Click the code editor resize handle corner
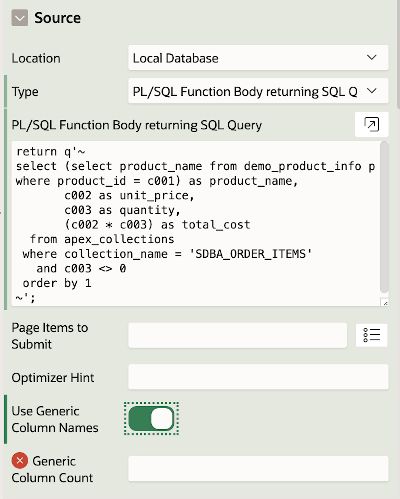Screen dimensions: 400x499 (x=385, y=303)
